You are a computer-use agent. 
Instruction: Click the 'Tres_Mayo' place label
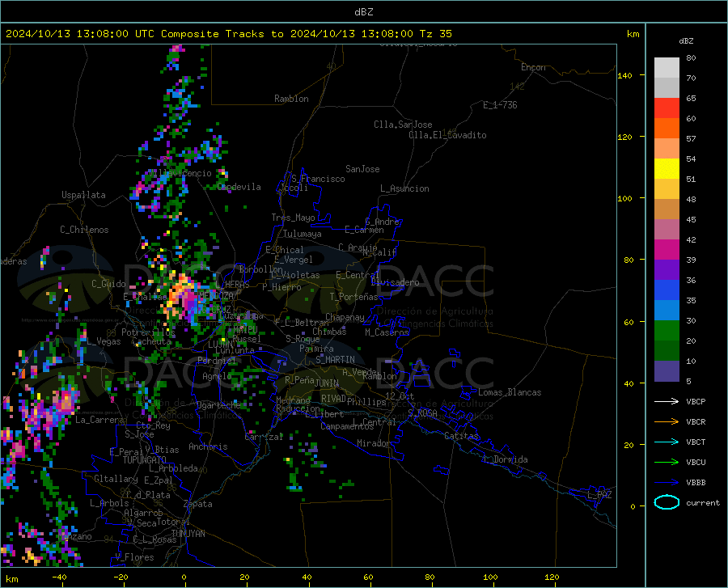click(x=293, y=218)
